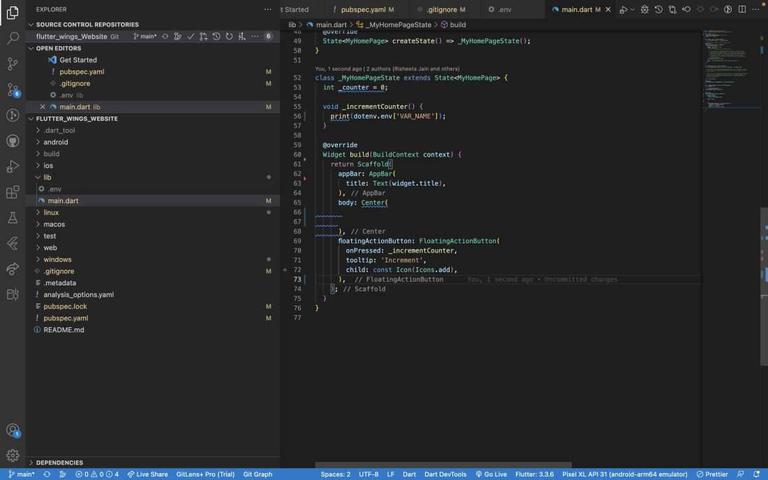Click the open changes compare icon in editor toolbar

672,9
